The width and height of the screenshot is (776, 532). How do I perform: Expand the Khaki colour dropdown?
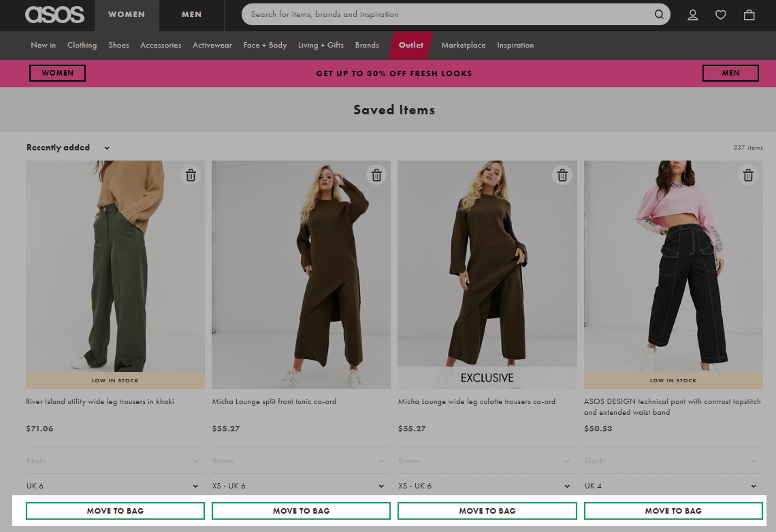pos(114,461)
